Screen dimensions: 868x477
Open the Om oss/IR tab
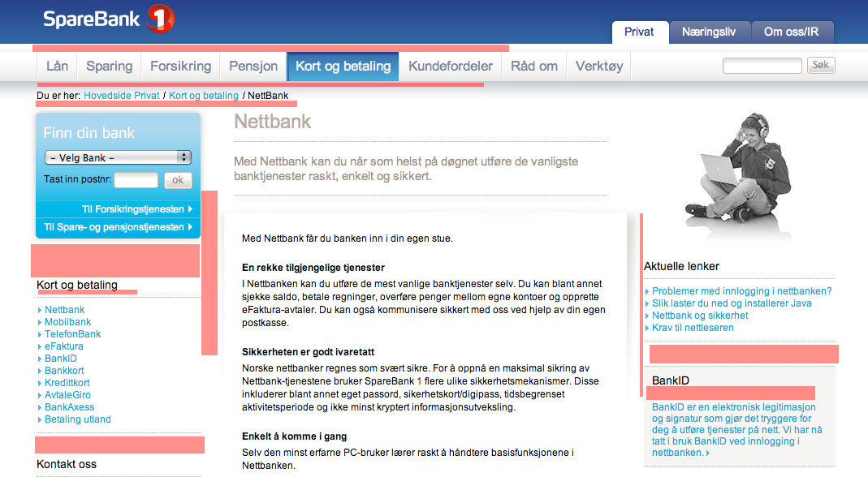tap(791, 32)
